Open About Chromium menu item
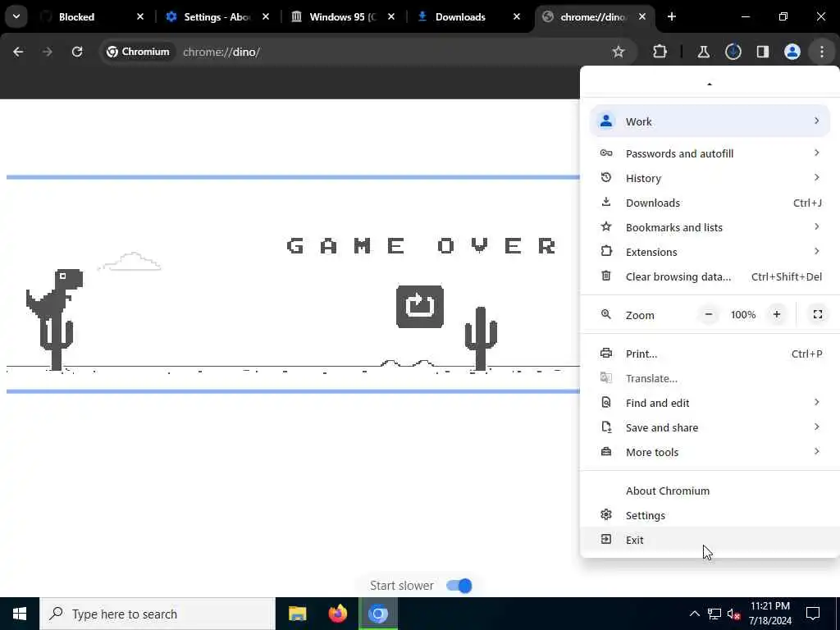840x630 pixels. [x=710, y=491]
